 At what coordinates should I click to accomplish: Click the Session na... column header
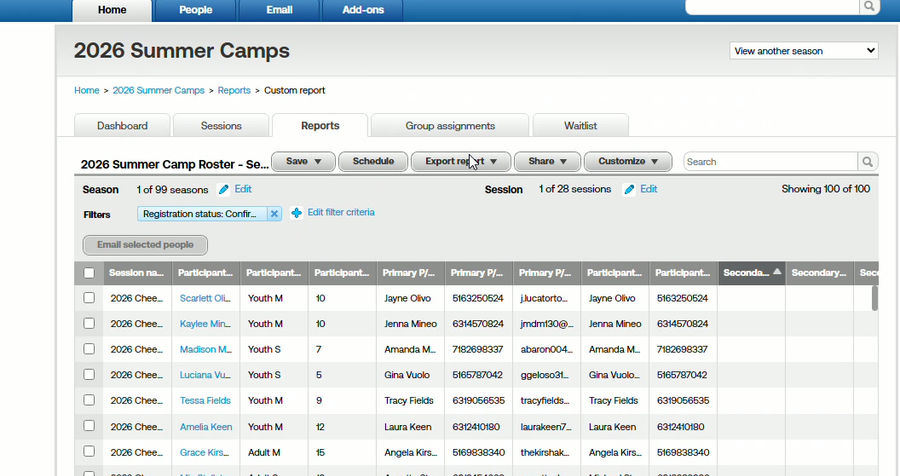(x=137, y=273)
